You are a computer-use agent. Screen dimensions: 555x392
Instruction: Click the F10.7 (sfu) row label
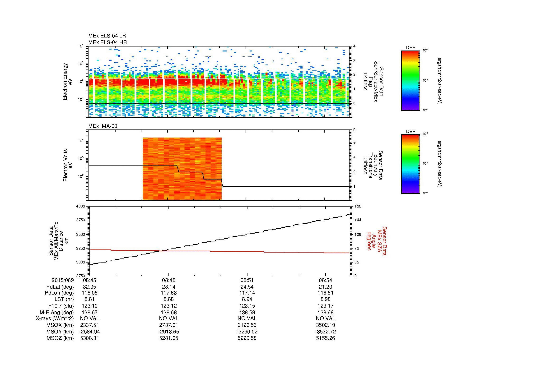tap(61, 306)
